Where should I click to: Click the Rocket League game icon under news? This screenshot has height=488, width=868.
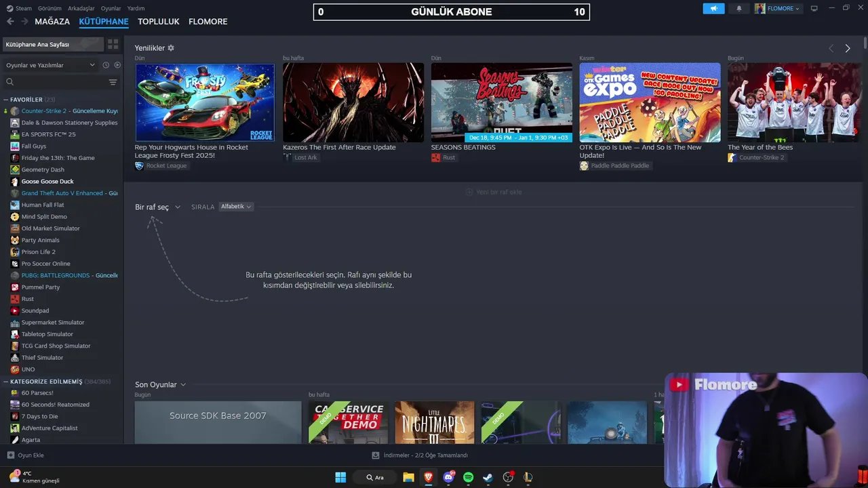click(139, 165)
